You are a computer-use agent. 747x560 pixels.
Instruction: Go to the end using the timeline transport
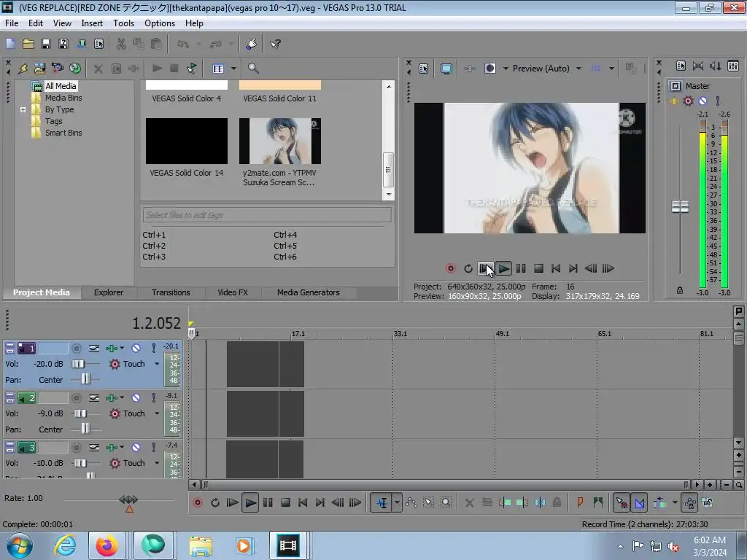tap(320, 503)
